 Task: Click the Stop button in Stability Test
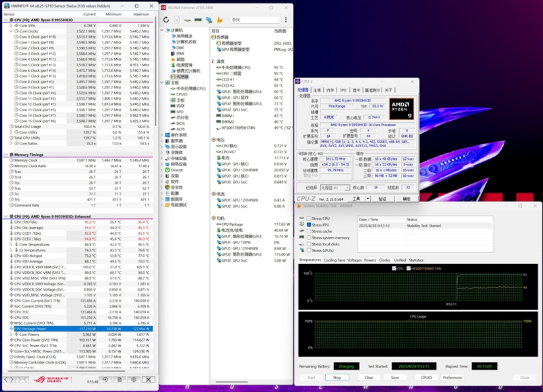[x=337, y=377]
